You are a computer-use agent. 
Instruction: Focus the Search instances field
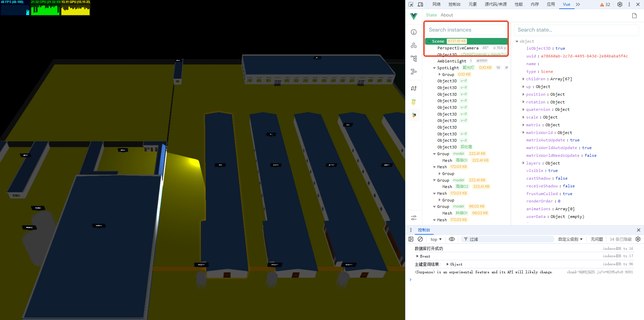pos(466,30)
